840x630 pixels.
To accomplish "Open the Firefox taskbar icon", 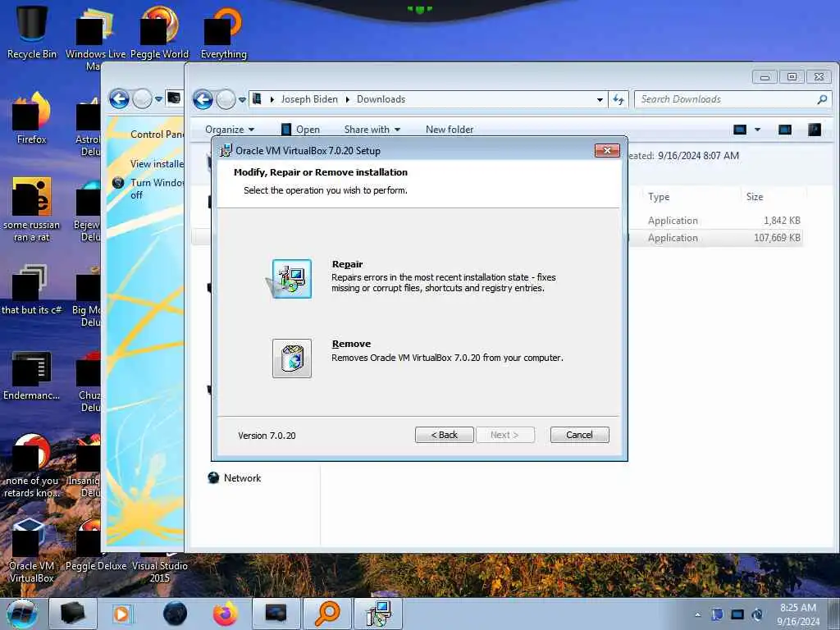I will pos(226,614).
